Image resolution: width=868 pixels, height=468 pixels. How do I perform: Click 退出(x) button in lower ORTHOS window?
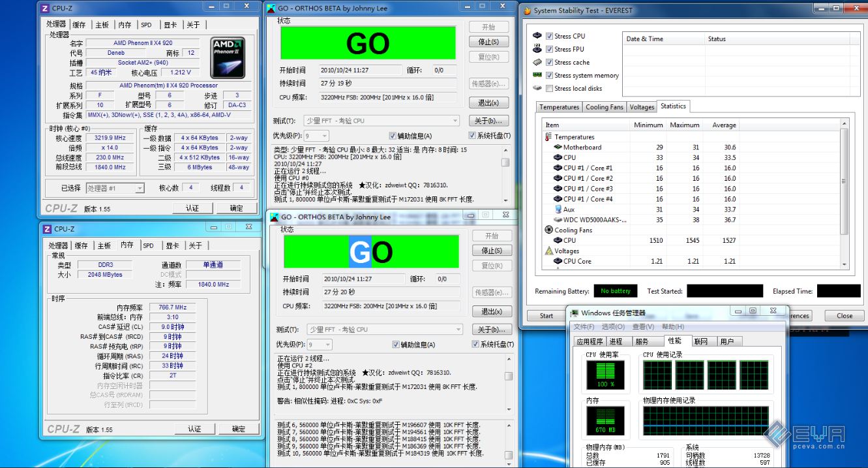click(x=492, y=311)
